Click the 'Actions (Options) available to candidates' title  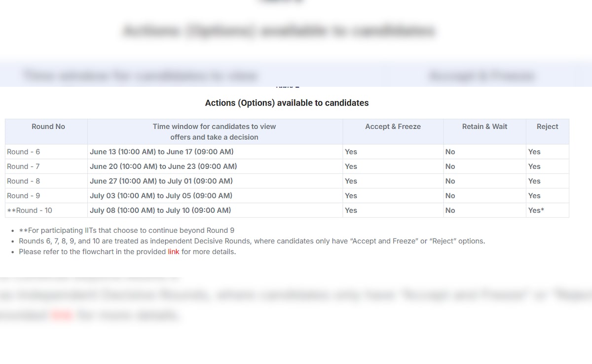(x=287, y=103)
